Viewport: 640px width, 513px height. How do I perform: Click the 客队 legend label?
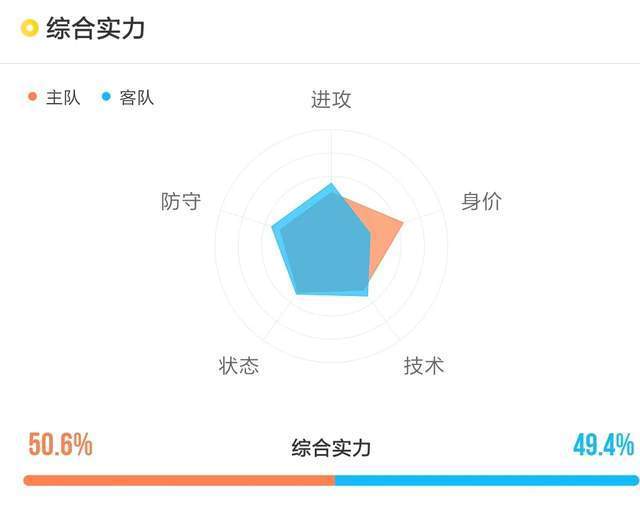click(x=136, y=98)
